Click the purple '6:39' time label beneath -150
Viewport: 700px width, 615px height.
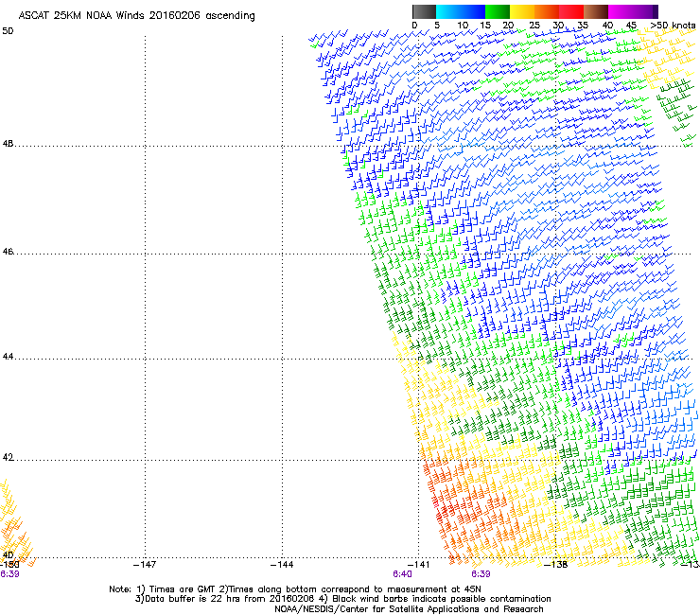pos(9,574)
